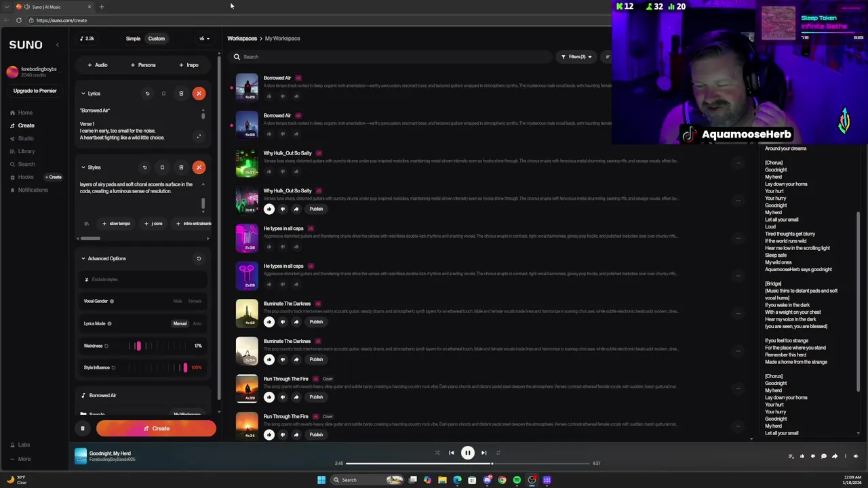
Task: Add a Persona to the song
Action: tap(143, 65)
